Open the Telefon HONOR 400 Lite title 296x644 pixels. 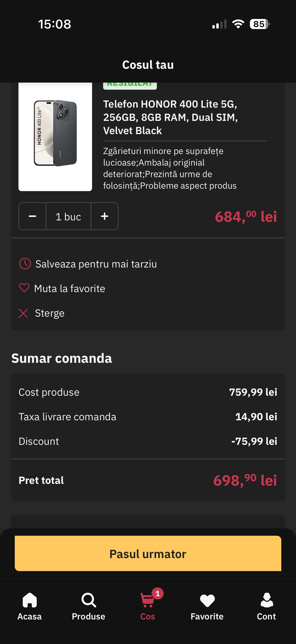[x=170, y=117]
